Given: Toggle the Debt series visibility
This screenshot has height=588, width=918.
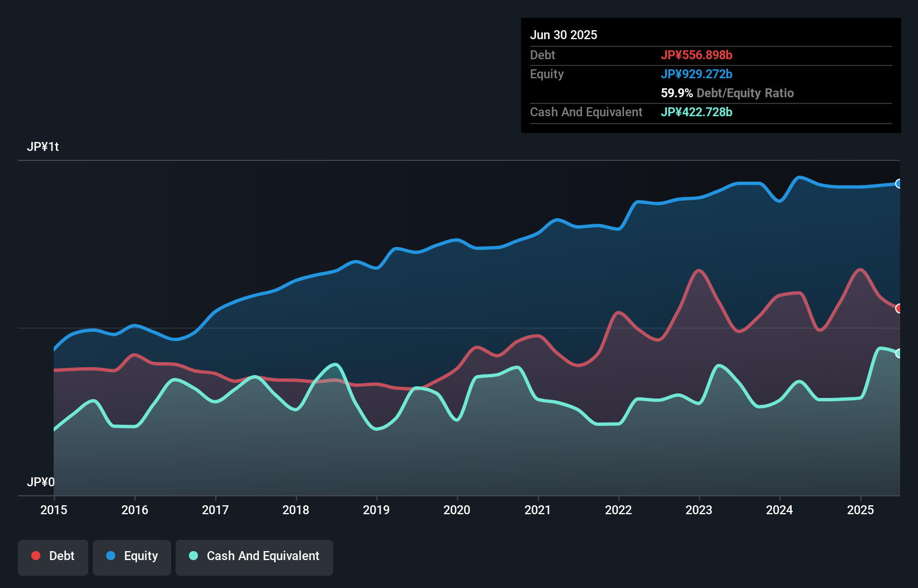Looking at the screenshot, I should coord(53,556).
